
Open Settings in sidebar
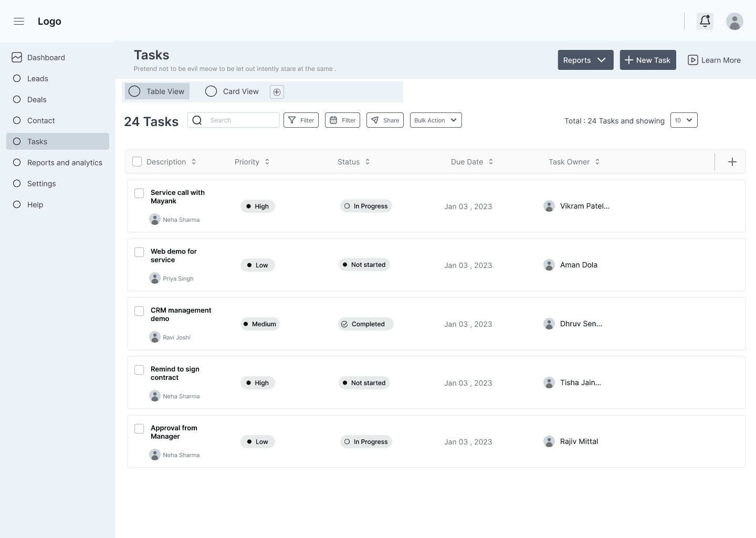58,183
